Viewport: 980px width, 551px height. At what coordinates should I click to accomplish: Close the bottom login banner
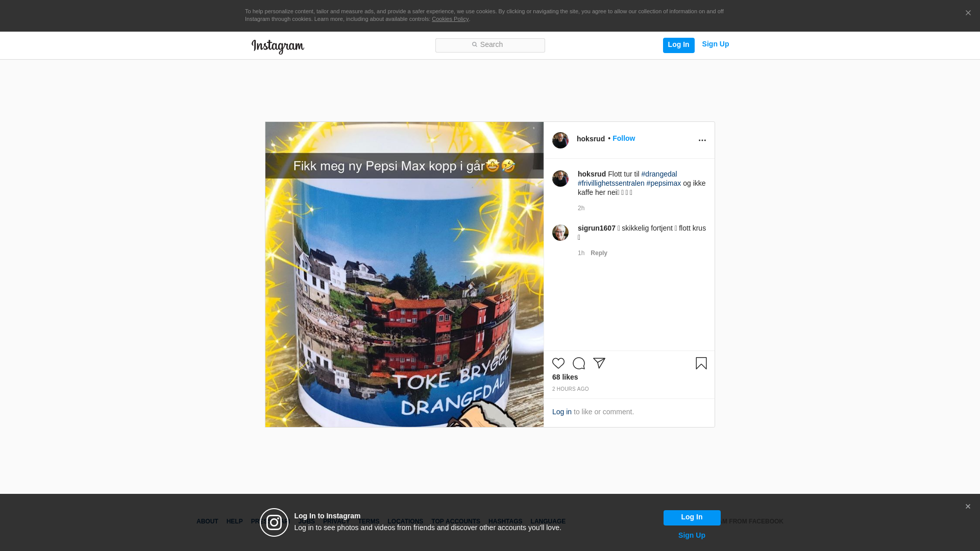pyautogui.click(x=968, y=507)
